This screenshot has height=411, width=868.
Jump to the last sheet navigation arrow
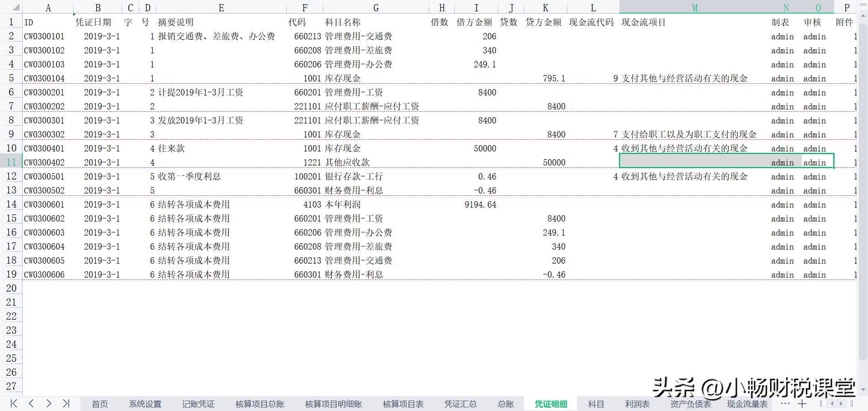coord(67,404)
